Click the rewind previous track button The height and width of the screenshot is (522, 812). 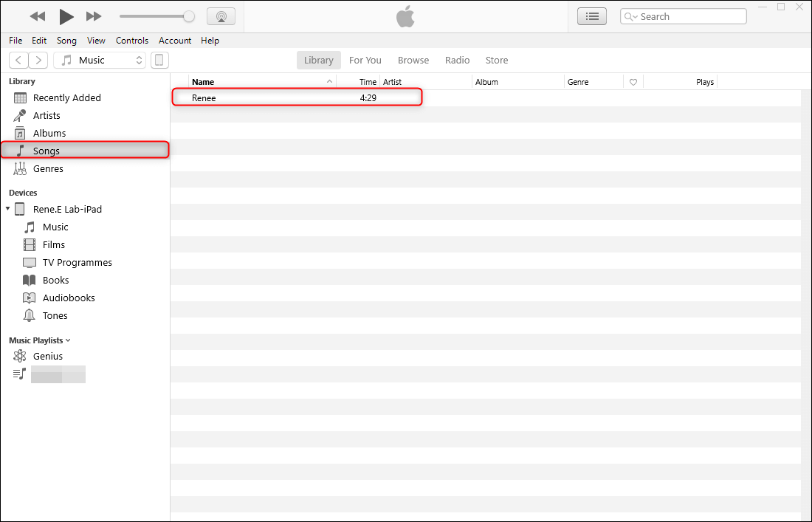pyautogui.click(x=38, y=16)
